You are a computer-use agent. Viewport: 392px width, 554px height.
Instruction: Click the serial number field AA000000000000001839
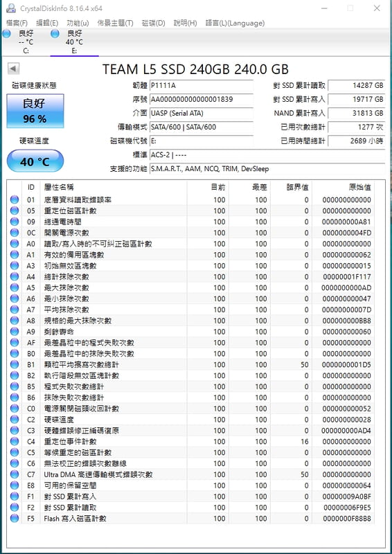click(x=202, y=99)
